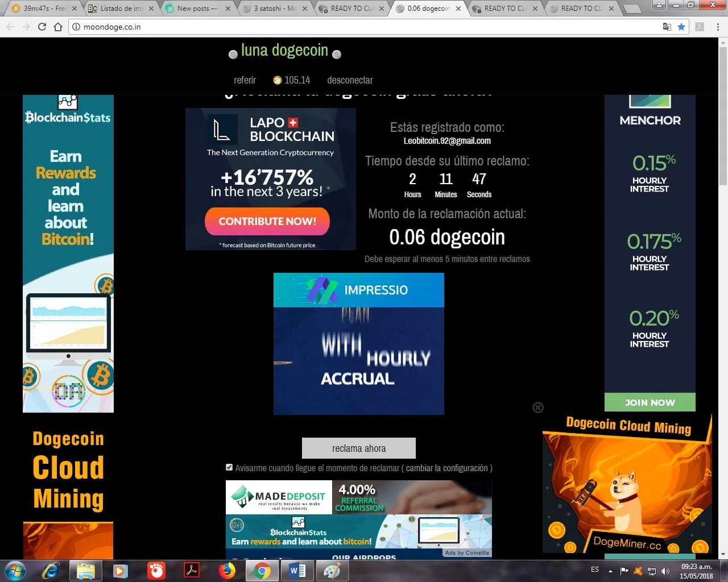Click 'JOIN NOW' on the Menchor ad
The height and width of the screenshot is (582, 728).
tap(650, 402)
